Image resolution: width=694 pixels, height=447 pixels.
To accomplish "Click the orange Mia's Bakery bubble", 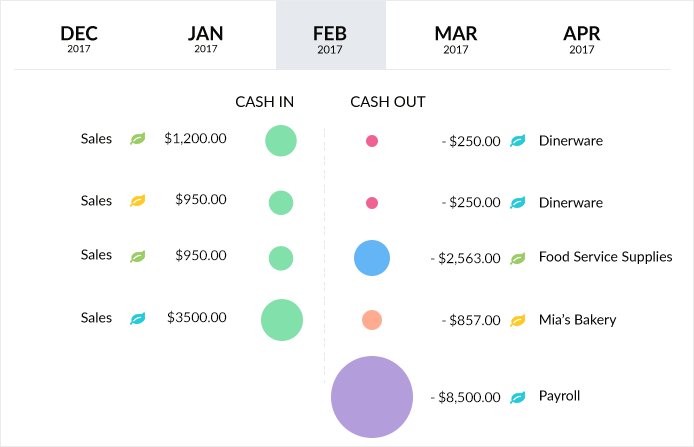I will point(372,320).
